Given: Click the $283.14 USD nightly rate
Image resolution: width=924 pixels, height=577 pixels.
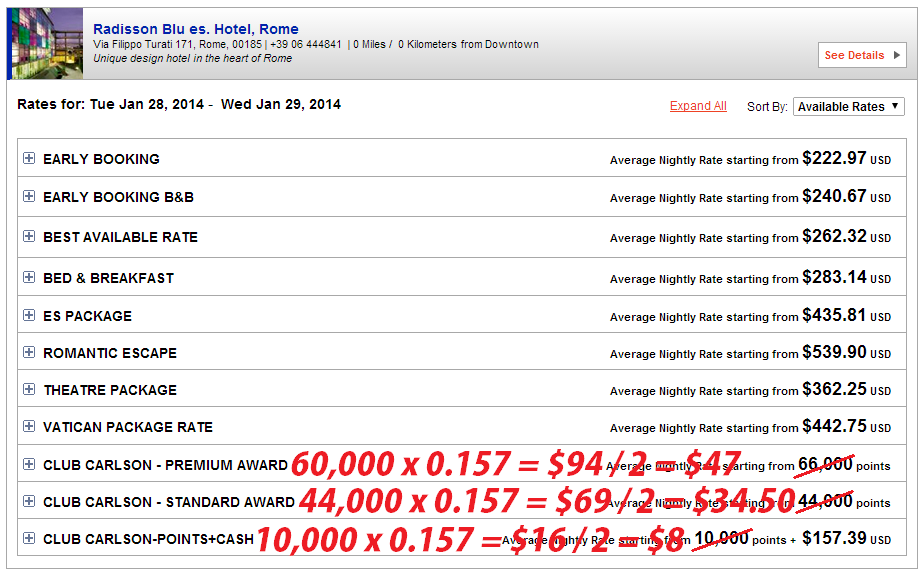Looking at the screenshot, I should pos(846,276).
